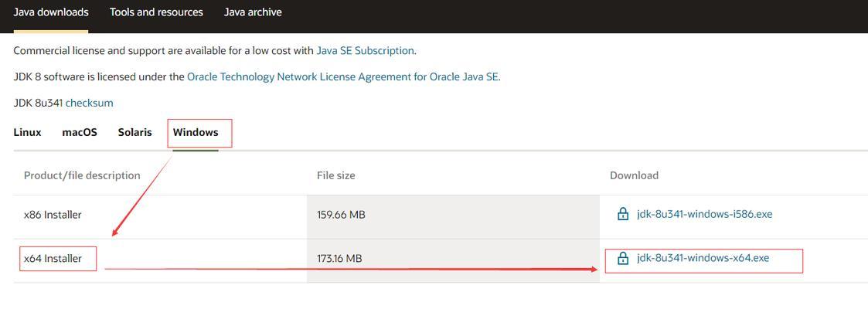Click the Product/file description column header

click(82, 175)
